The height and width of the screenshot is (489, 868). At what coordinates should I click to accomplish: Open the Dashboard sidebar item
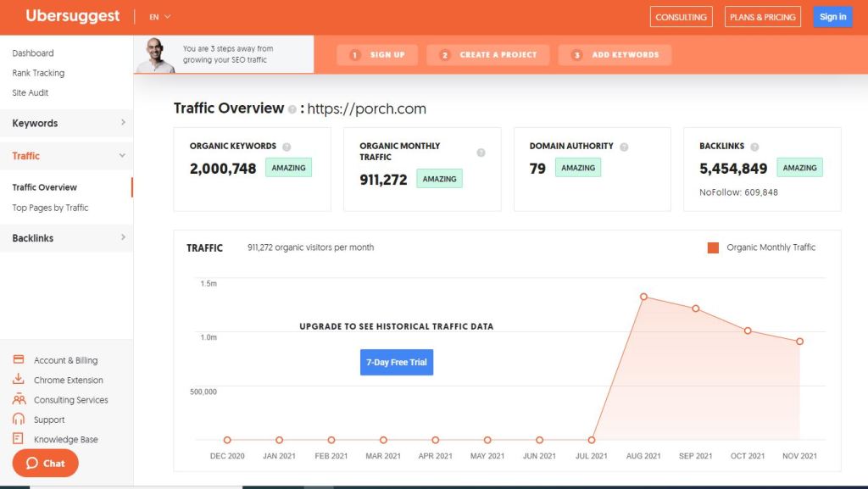tap(33, 53)
